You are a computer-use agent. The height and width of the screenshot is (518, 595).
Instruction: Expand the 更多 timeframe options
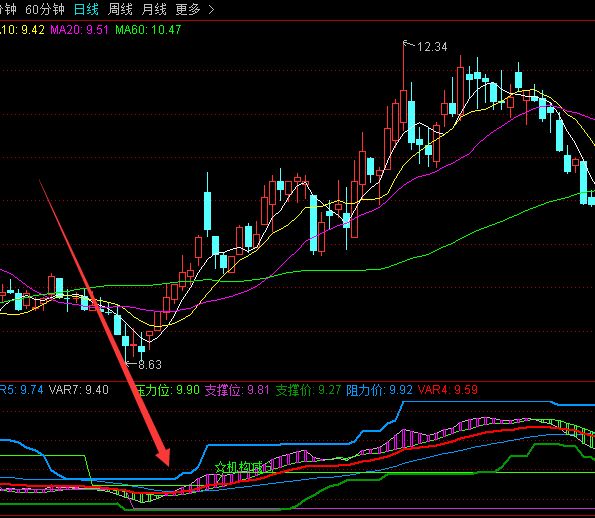coord(188,9)
